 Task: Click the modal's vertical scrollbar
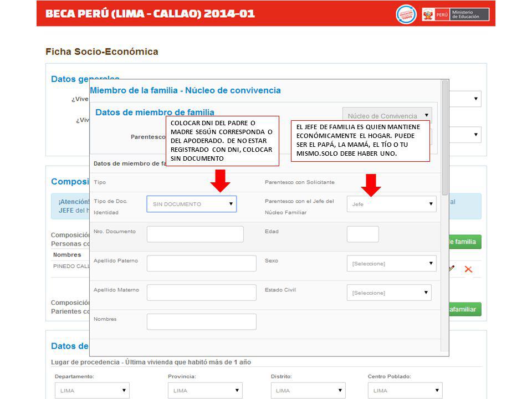[x=444, y=137]
